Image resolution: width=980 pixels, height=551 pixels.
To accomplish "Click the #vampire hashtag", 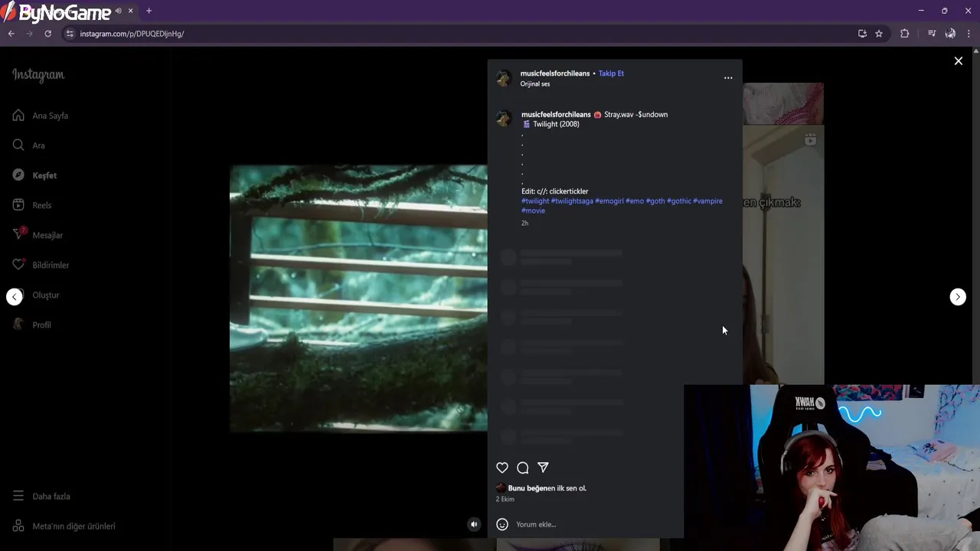I will 707,201.
